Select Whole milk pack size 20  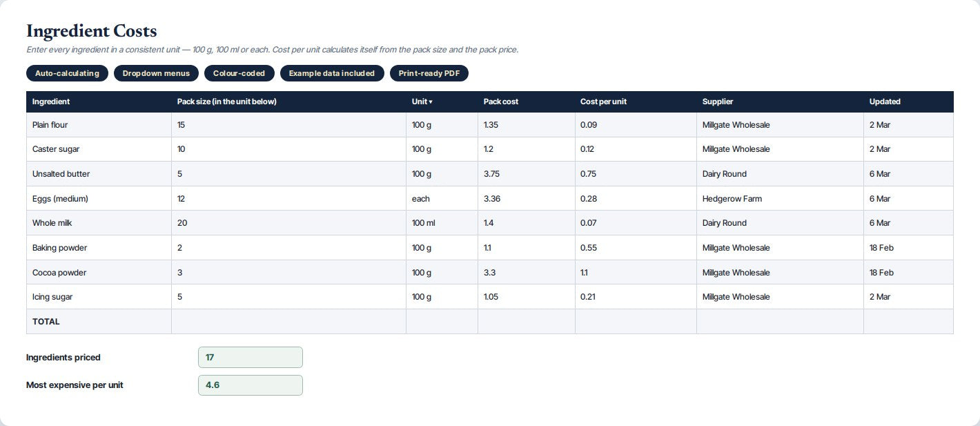[x=288, y=223]
